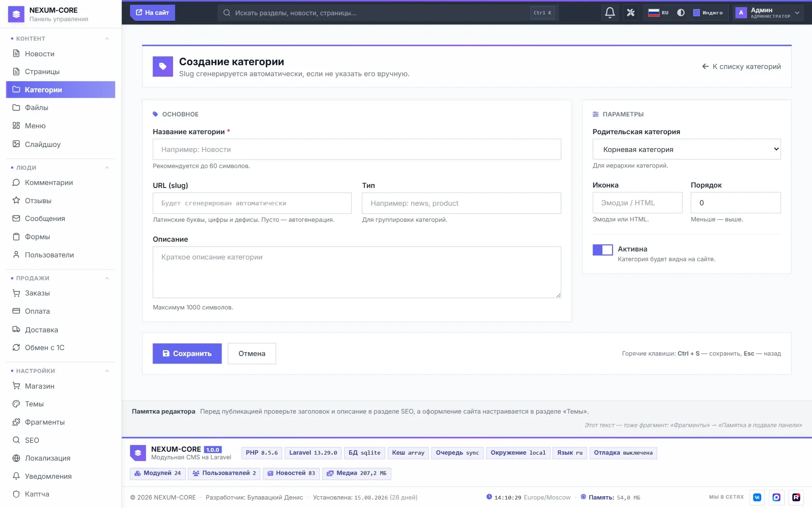Open Локализация globe menu item
The width and height of the screenshot is (812, 508).
(x=60, y=458)
